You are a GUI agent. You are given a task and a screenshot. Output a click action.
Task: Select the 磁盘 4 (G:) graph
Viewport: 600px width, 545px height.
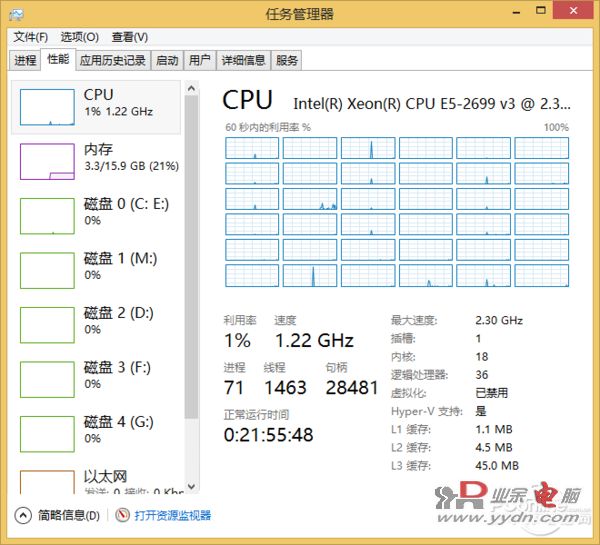pyautogui.click(x=47, y=434)
